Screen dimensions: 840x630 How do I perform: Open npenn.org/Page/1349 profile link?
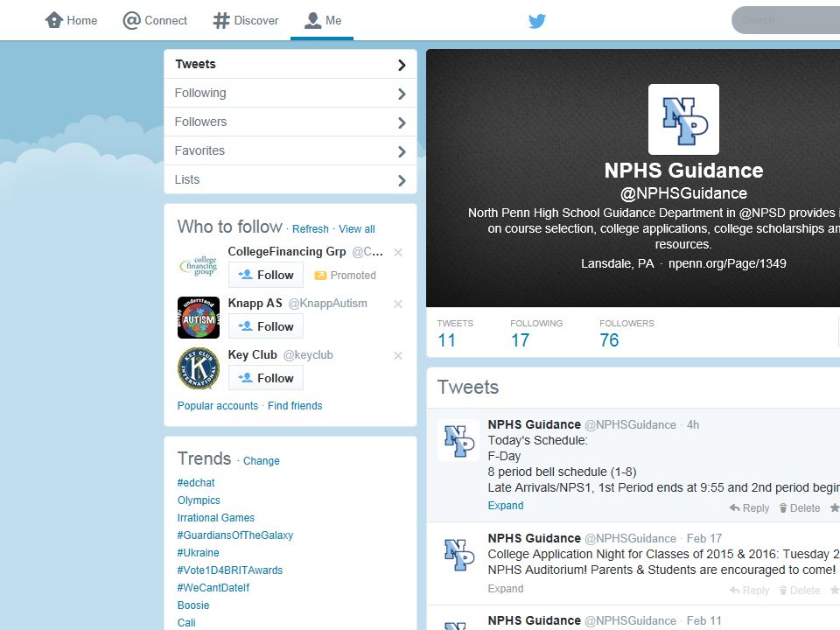(727, 263)
